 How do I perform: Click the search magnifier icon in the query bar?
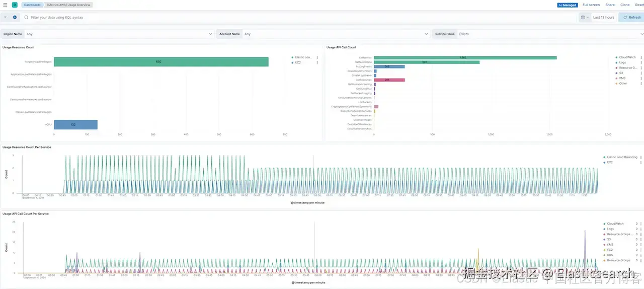(26, 17)
